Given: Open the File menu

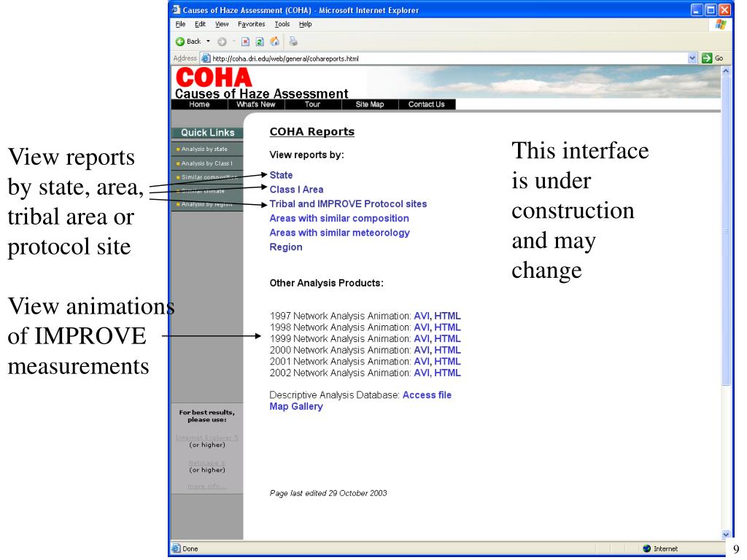Looking at the screenshot, I should pos(181,24).
